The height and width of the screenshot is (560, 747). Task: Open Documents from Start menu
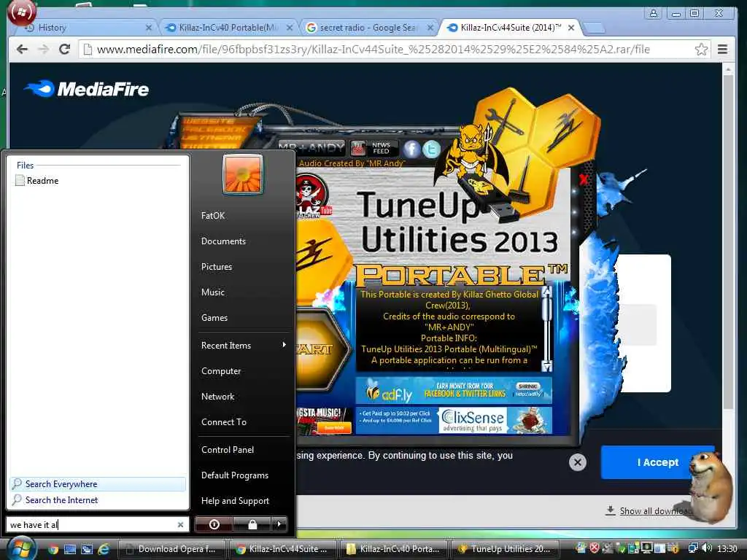223,241
